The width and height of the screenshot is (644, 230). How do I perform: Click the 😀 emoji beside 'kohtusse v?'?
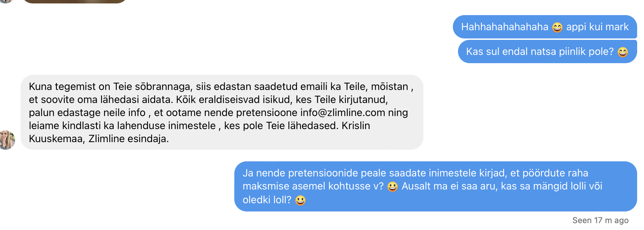(x=393, y=186)
